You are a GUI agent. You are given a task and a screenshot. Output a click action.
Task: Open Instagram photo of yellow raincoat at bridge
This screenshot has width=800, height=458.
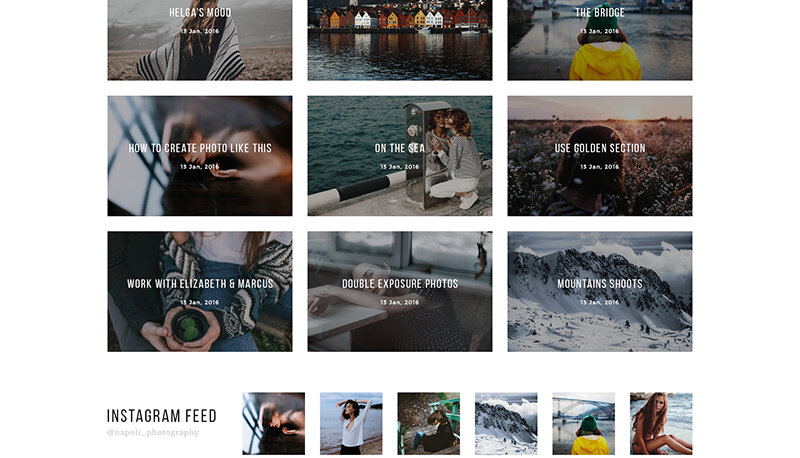tap(584, 423)
